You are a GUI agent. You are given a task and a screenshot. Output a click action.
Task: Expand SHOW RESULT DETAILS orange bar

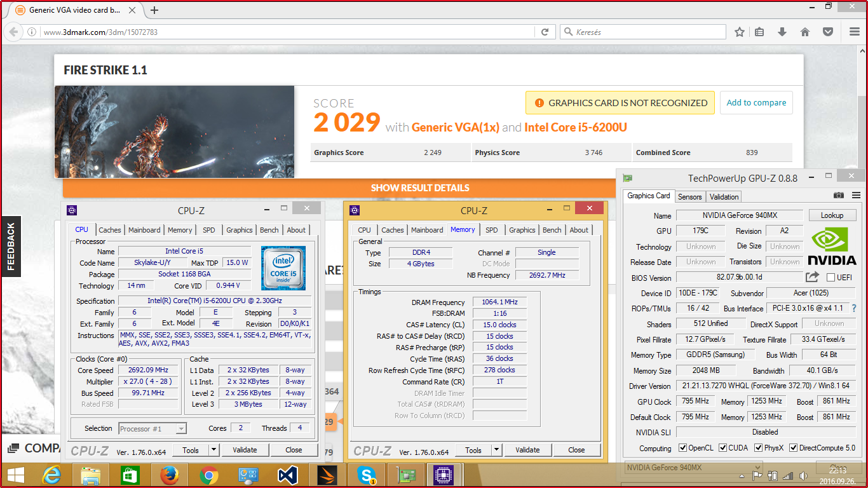point(420,188)
